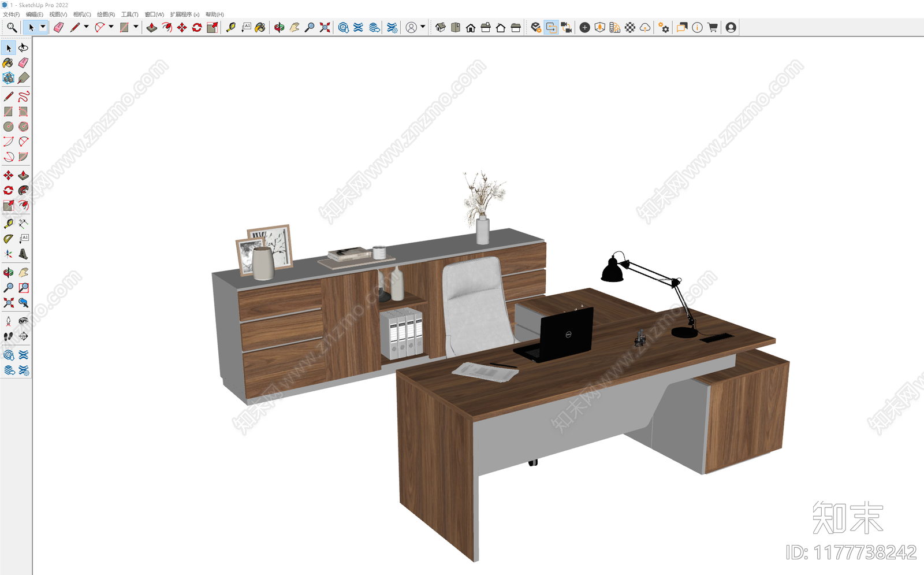Select the 3D Text tool
Viewport: 924px width, 575px height.
[x=24, y=254]
